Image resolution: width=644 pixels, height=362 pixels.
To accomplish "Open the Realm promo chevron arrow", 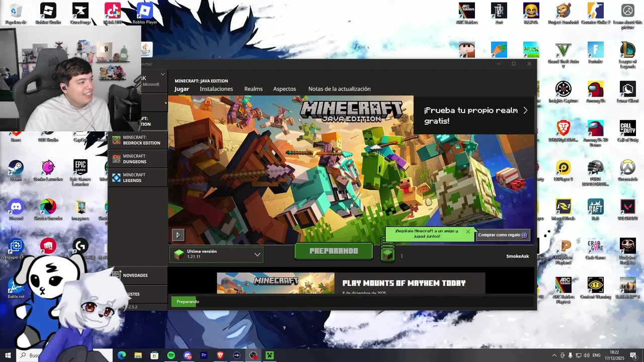I will [x=525, y=110].
